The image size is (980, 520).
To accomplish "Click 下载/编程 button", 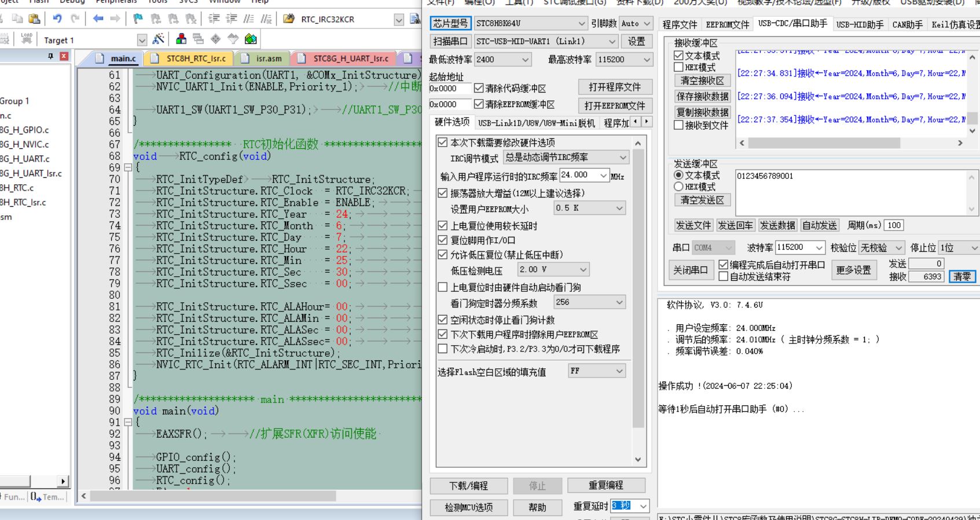I will click(x=469, y=485).
